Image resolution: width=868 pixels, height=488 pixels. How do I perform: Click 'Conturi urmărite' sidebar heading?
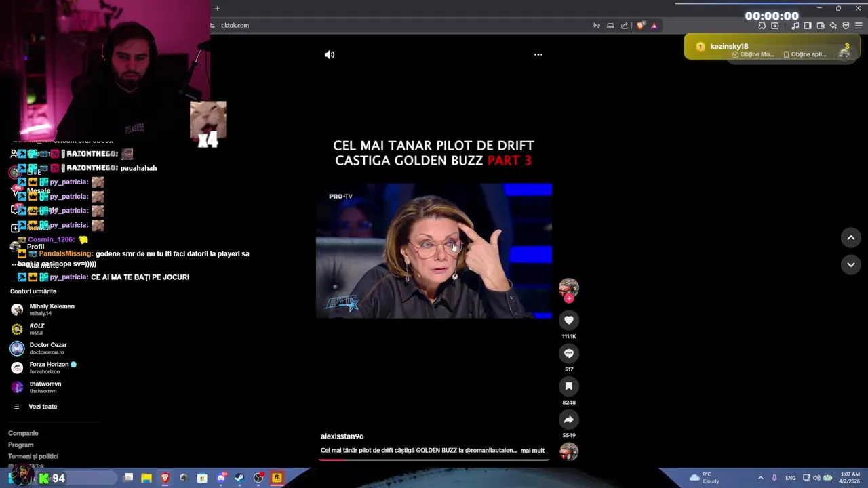(33, 291)
